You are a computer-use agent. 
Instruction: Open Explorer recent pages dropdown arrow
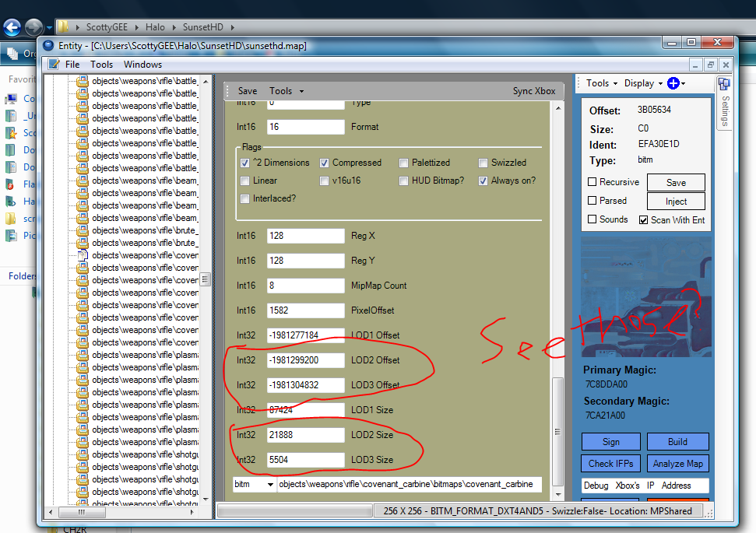click(x=49, y=28)
